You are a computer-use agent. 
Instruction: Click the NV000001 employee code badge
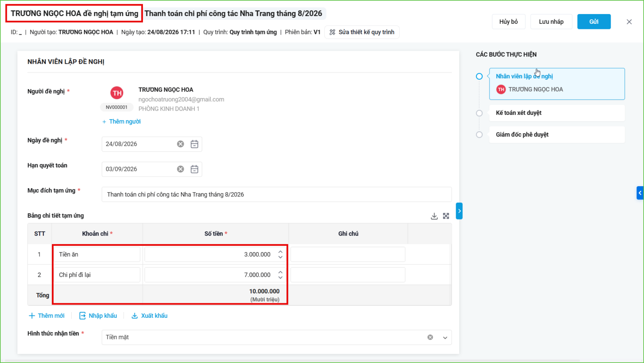click(117, 107)
